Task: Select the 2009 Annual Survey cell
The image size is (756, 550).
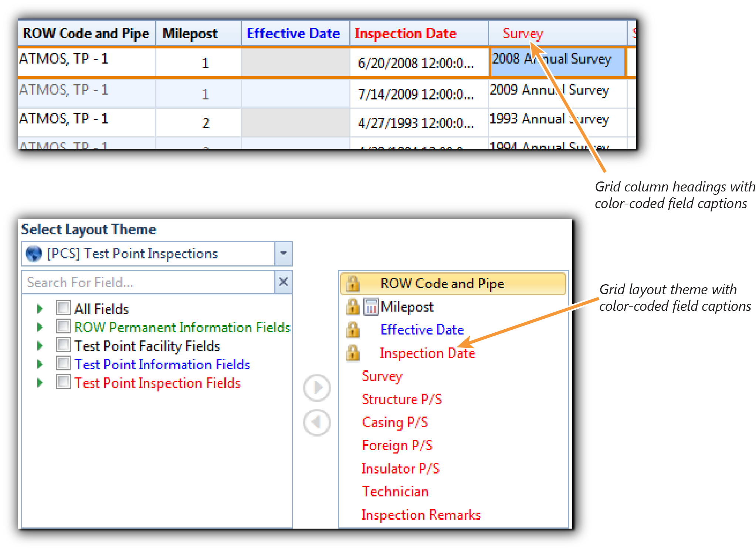Action: 558,94
